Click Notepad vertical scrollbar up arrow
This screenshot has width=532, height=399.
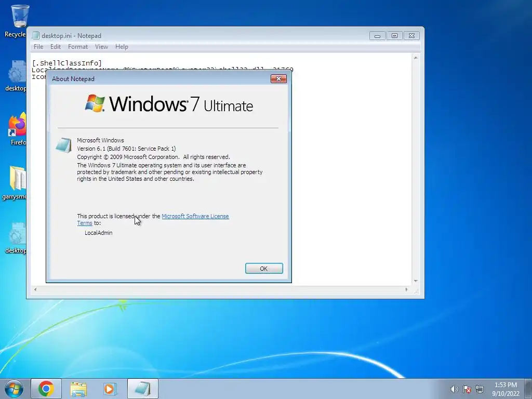[x=416, y=58]
